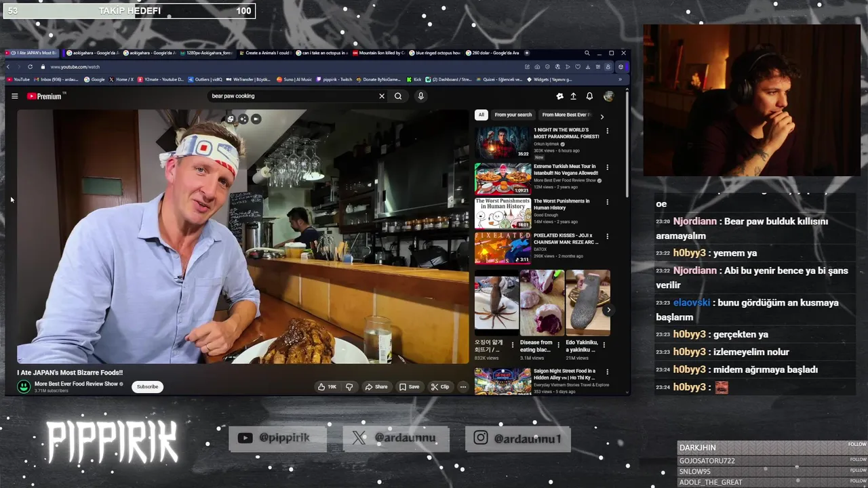Clear the 'bear paw cooking' search text
The width and height of the screenshot is (868, 488).
382,96
